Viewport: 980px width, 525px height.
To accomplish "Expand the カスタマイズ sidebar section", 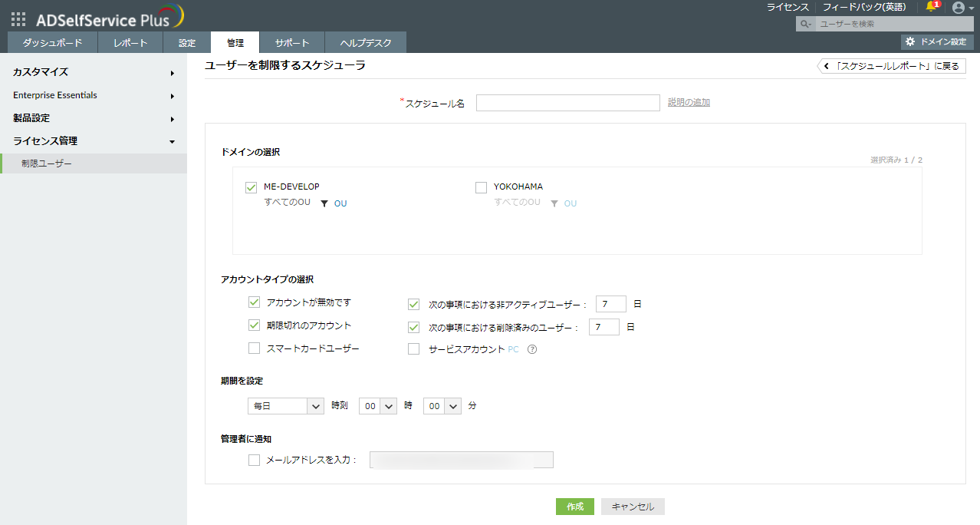I will (94, 72).
